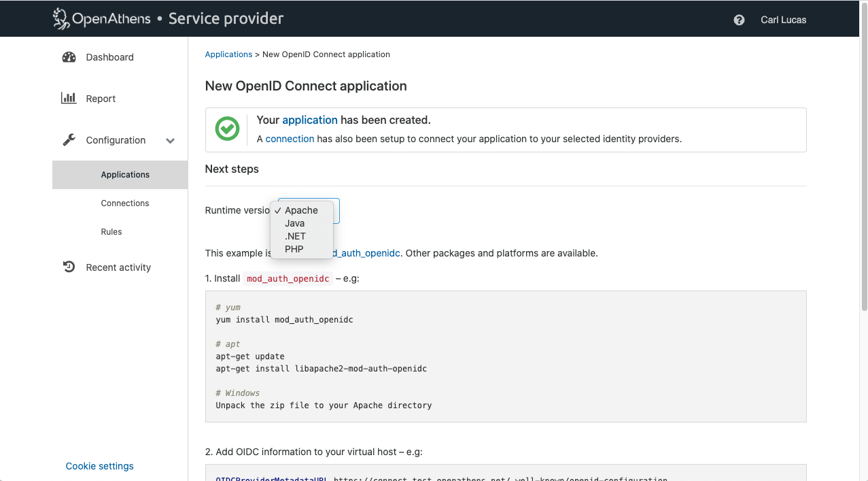This screenshot has width=868, height=481.
Task: Choose Java from the runtime list
Action: 294,223
